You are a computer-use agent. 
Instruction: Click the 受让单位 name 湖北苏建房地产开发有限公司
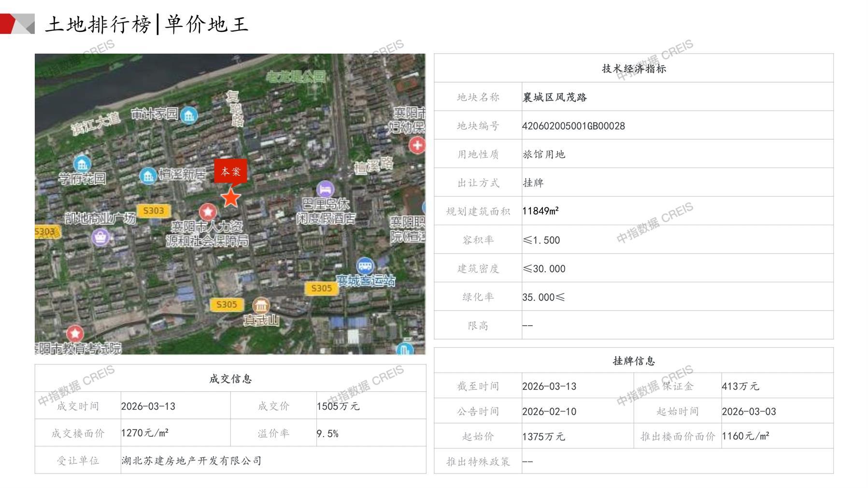pyautogui.click(x=191, y=460)
